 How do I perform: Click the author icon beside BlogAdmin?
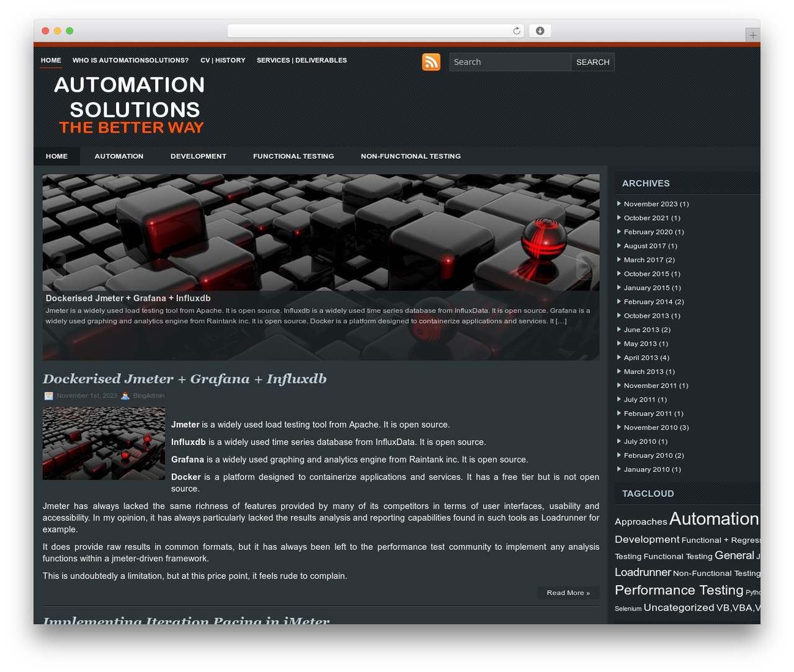pos(125,396)
